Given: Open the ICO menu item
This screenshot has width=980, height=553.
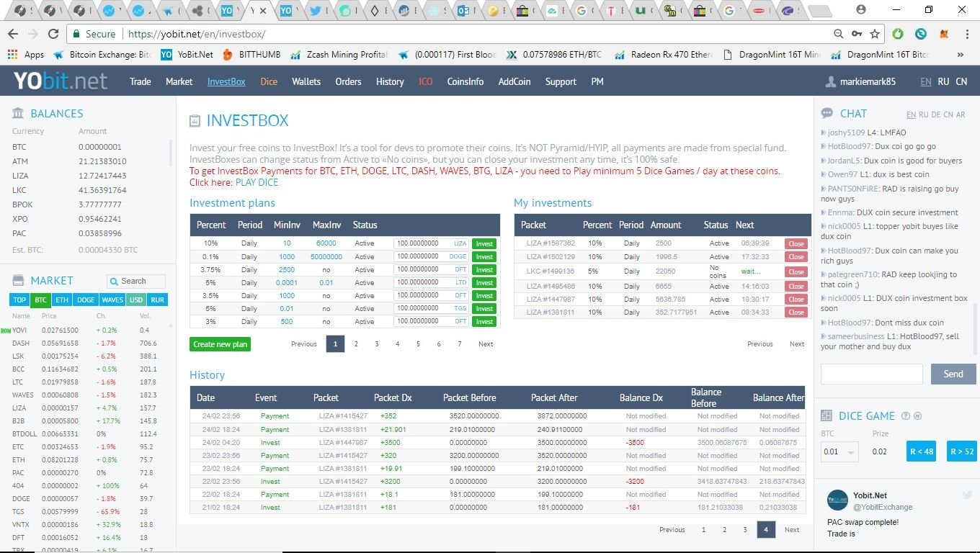Looking at the screenshot, I should tap(426, 81).
